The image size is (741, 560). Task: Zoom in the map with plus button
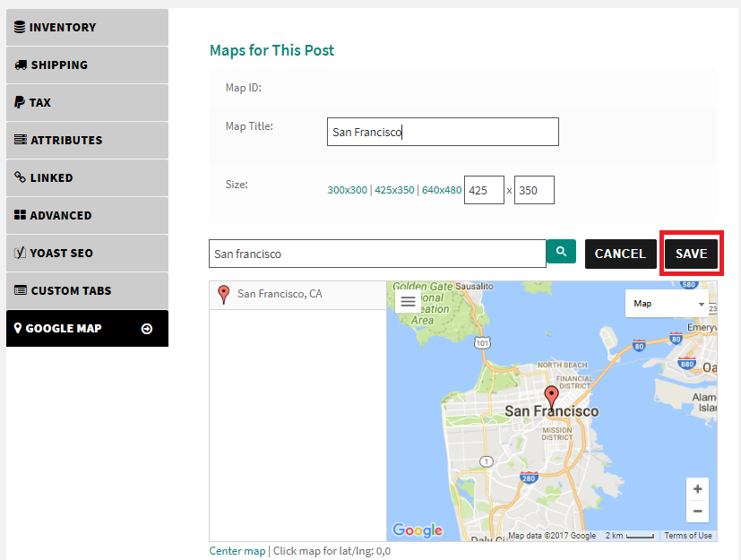click(697, 489)
